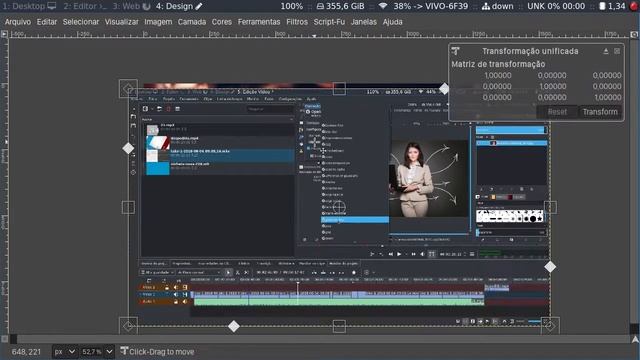This screenshot has width=640, height=360.
Task: Switch to workspace 2: Editor
Action: point(85,6)
